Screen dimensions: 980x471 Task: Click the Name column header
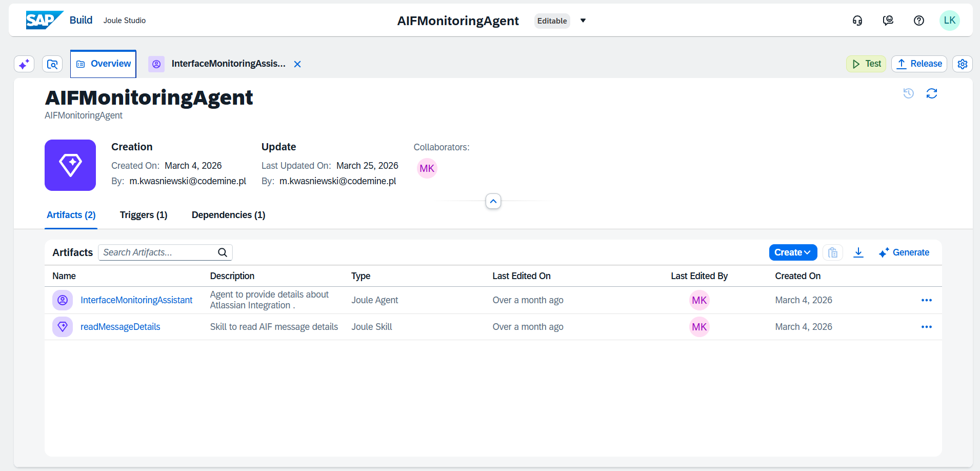(64, 276)
